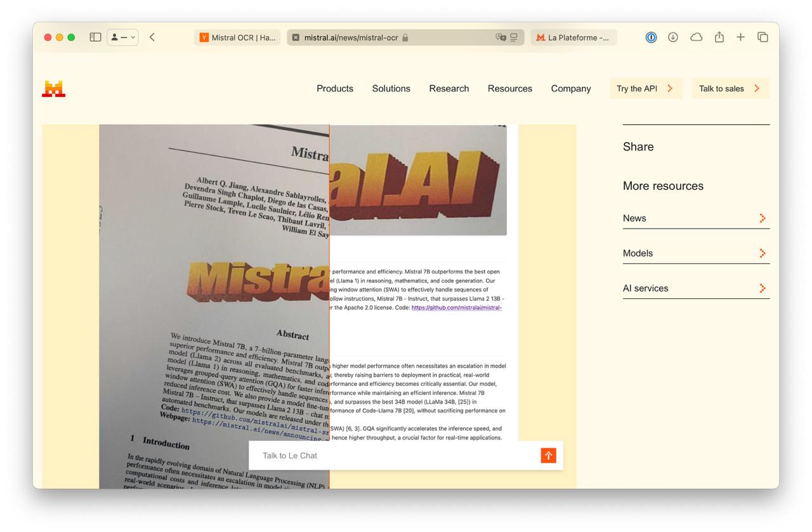Click the Abstract heading in scanned paper
Viewport: 812px width, 532px height.
tap(292, 335)
